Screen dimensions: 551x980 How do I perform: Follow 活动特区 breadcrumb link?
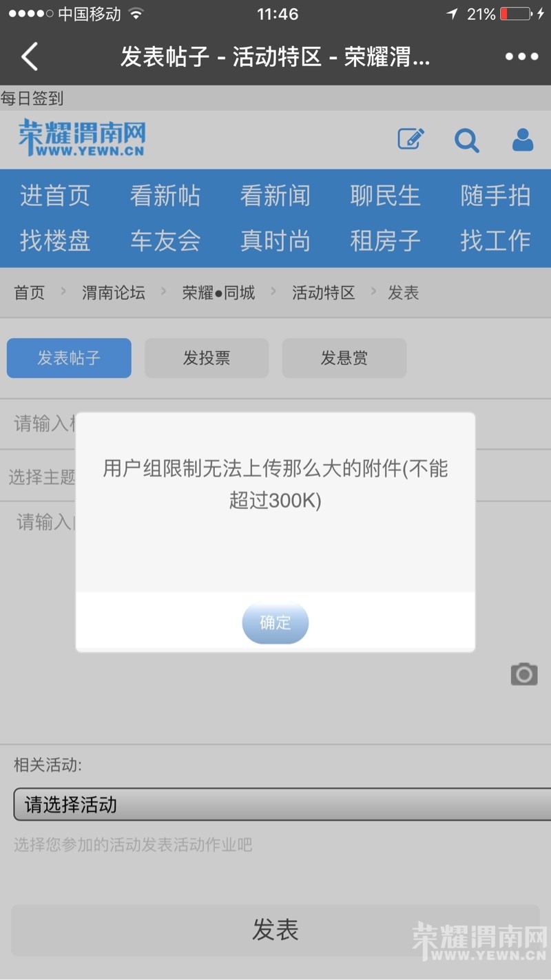coord(324,293)
